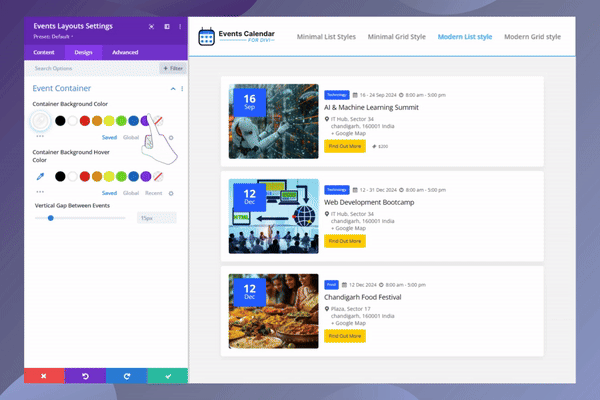Show Global colors for Hover Color
Viewport: 600px width, 400px height.
point(131,193)
